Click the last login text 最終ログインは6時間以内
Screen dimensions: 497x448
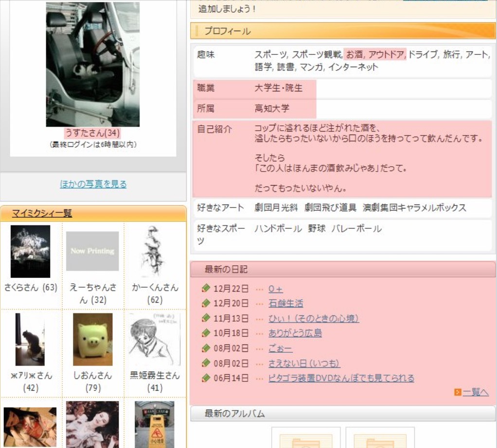click(x=93, y=144)
